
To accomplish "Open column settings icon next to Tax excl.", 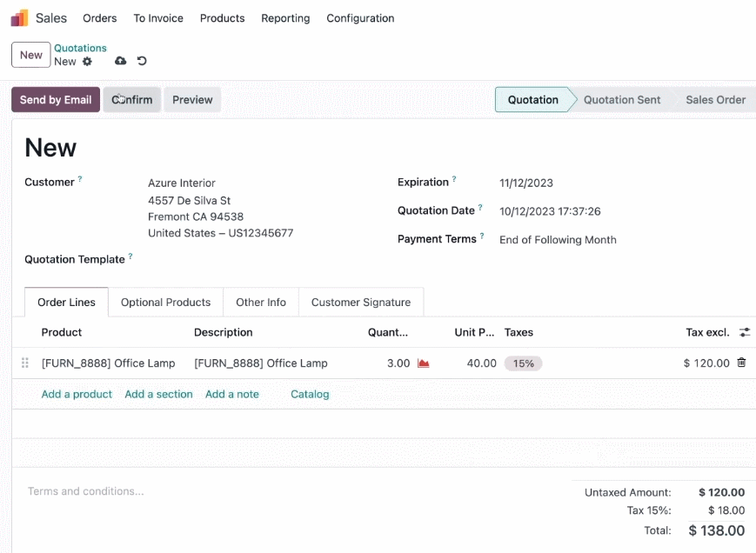I will [x=745, y=332].
